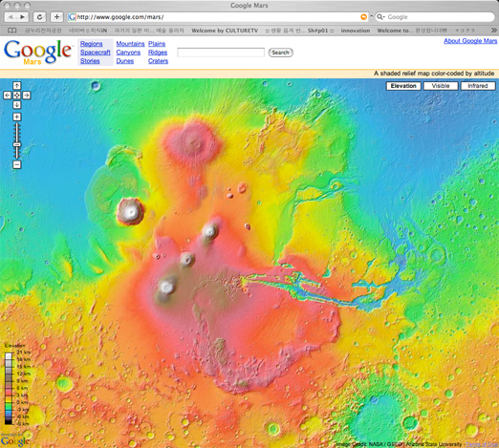Open the Craters link
Image resolution: width=499 pixels, height=448 pixels.
click(x=158, y=61)
